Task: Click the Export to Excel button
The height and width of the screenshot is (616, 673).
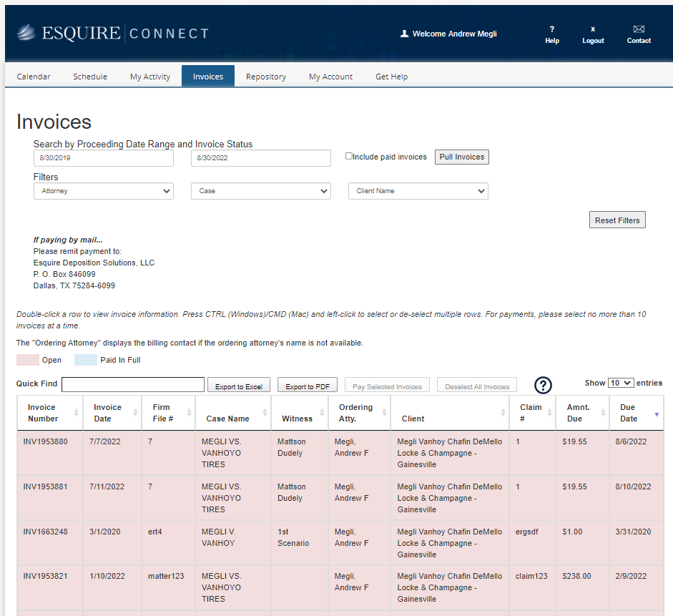Action: [x=238, y=386]
